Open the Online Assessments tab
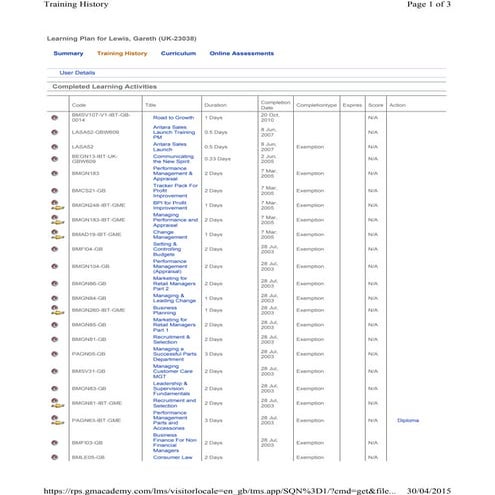 coord(242,53)
